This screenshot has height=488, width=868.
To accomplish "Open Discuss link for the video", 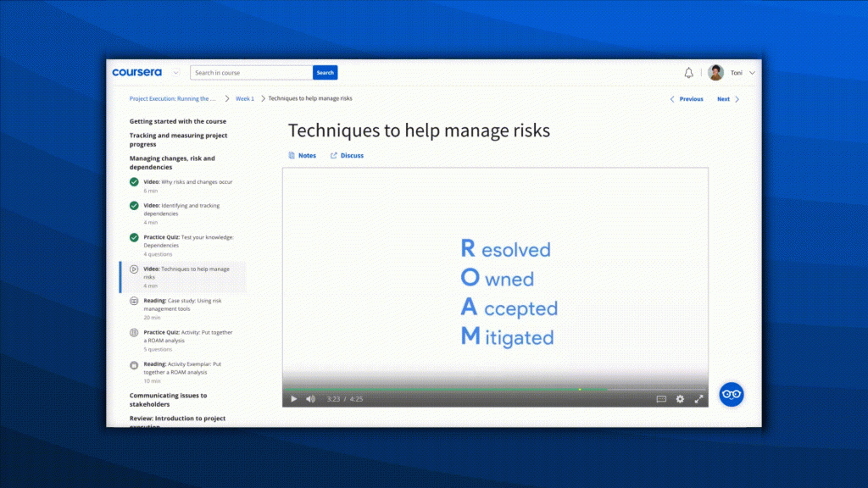I will [x=347, y=156].
